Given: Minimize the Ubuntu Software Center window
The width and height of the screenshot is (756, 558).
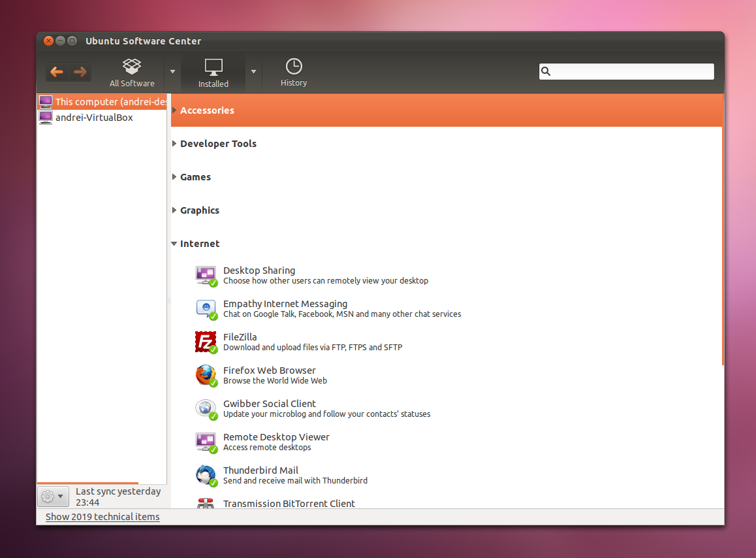Looking at the screenshot, I should coord(60,41).
